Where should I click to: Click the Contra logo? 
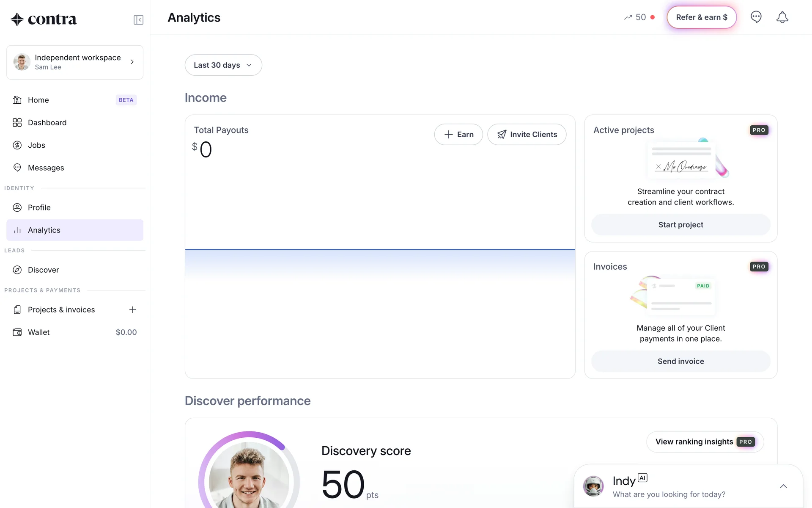(44, 19)
